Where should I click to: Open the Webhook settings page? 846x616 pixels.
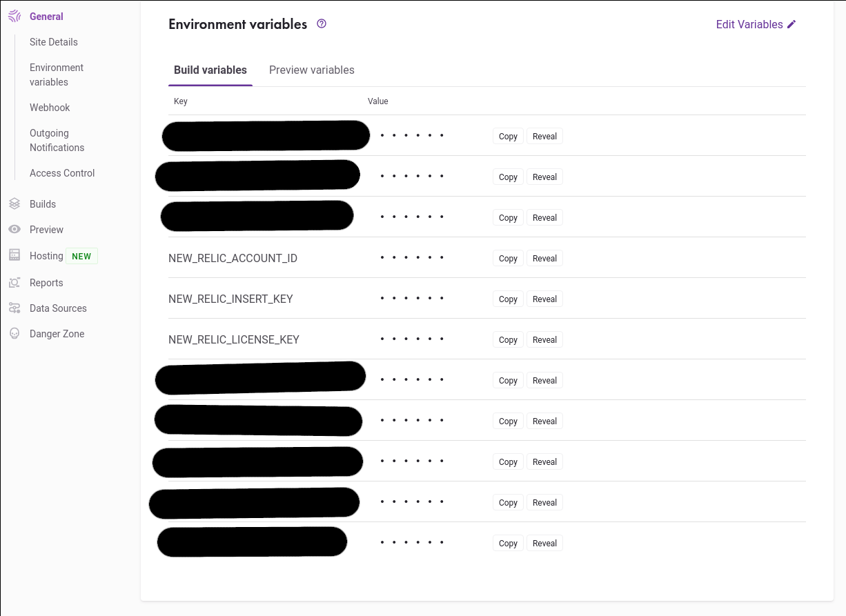50,108
